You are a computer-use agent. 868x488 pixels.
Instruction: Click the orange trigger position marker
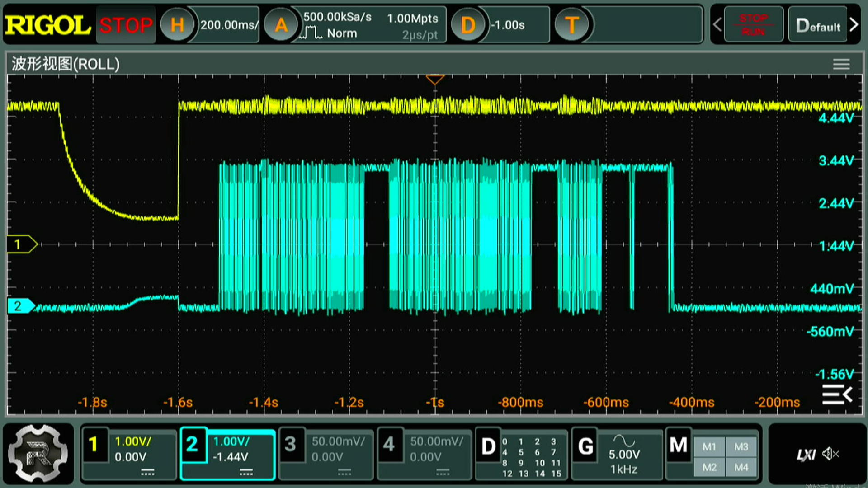click(x=435, y=80)
